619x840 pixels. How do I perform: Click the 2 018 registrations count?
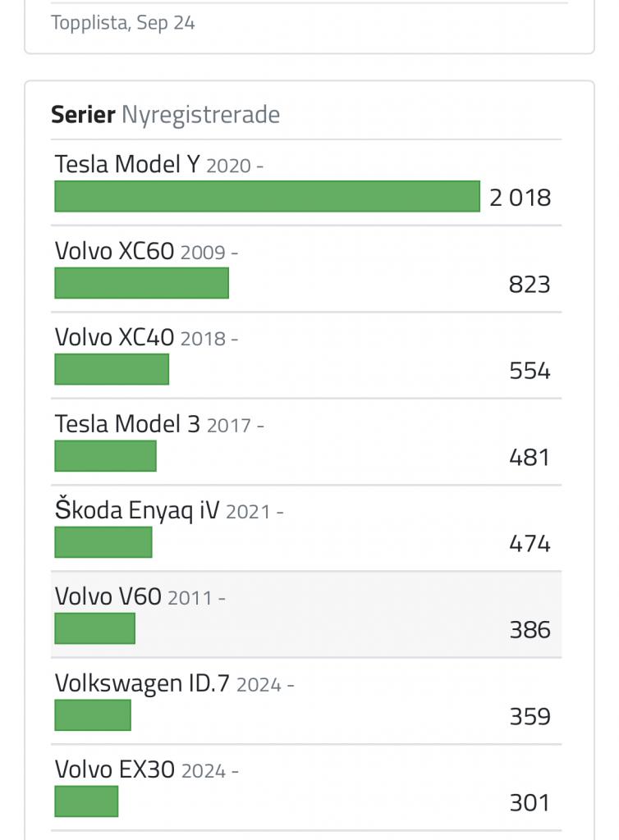[x=520, y=198]
